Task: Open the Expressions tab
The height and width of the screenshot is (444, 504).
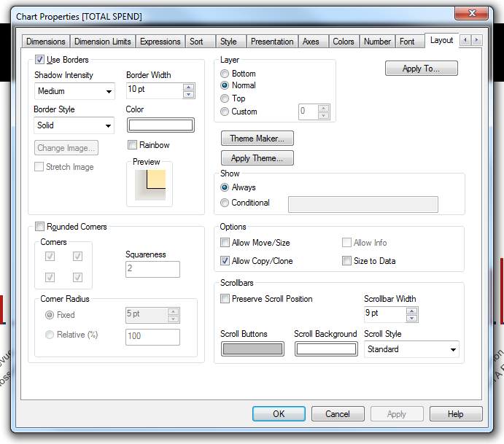Action: (160, 42)
